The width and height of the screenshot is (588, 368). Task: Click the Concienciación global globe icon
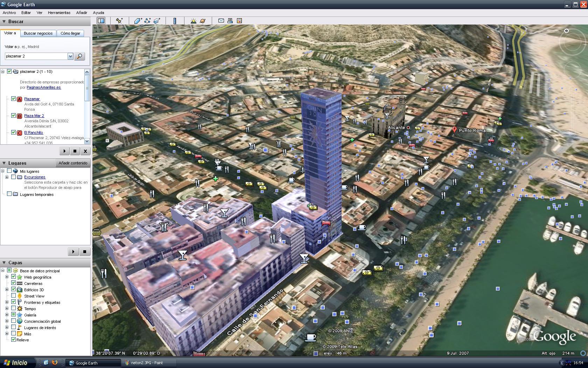tap(20, 321)
